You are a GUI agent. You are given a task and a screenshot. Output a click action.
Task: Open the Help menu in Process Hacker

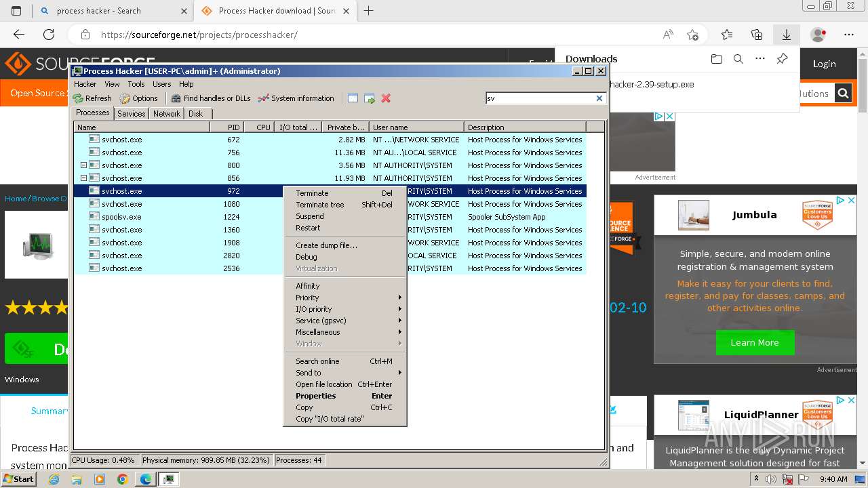pyautogui.click(x=186, y=84)
